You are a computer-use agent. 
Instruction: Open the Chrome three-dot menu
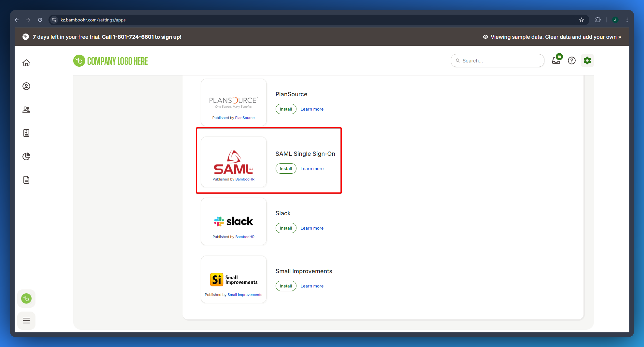[627, 20]
